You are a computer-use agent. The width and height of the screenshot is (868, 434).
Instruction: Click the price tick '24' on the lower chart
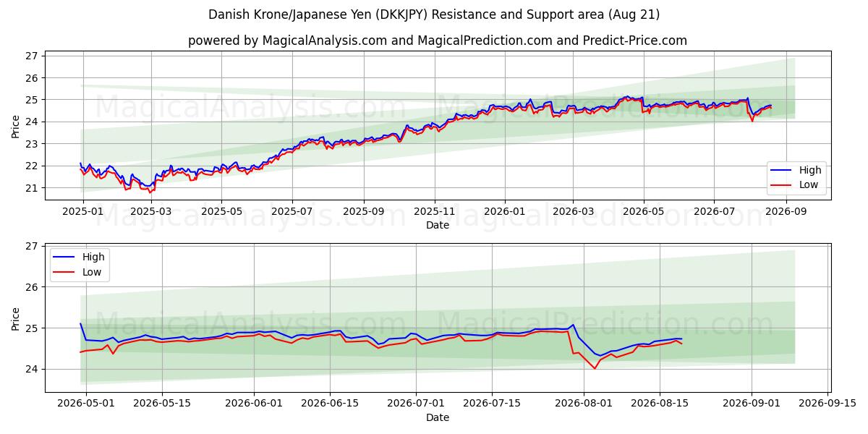[33, 369]
